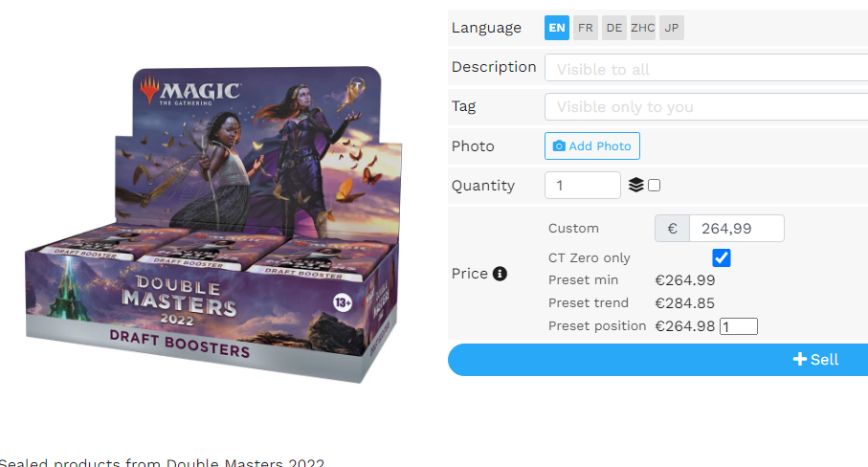The height and width of the screenshot is (467, 868).
Task: Tick the checkbox next to stack icon
Action: 654,186
